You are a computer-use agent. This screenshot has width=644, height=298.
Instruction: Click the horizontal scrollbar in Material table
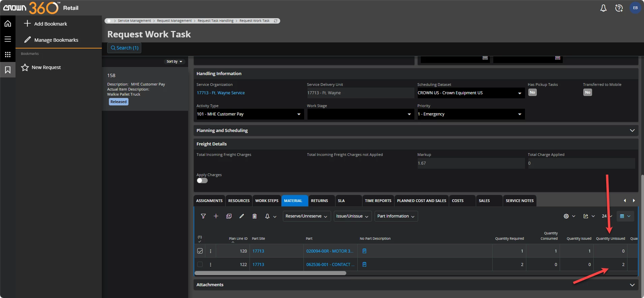(x=270, y=273)
